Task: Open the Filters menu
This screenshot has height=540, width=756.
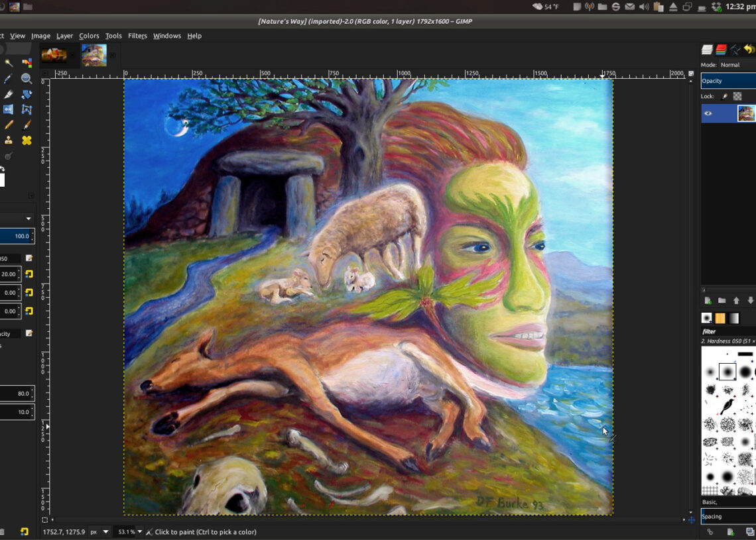Action: [x=137, y=36]
